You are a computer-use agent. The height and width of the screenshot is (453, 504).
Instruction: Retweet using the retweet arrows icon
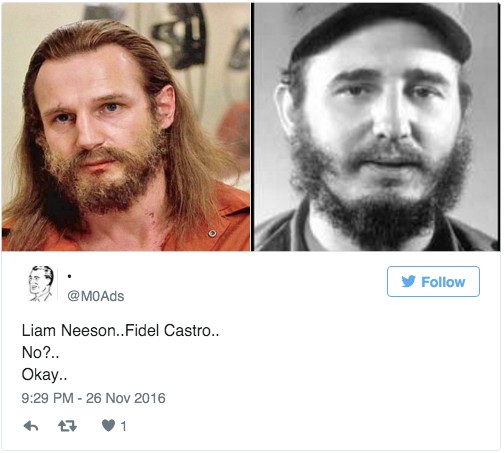click(67, 426)
